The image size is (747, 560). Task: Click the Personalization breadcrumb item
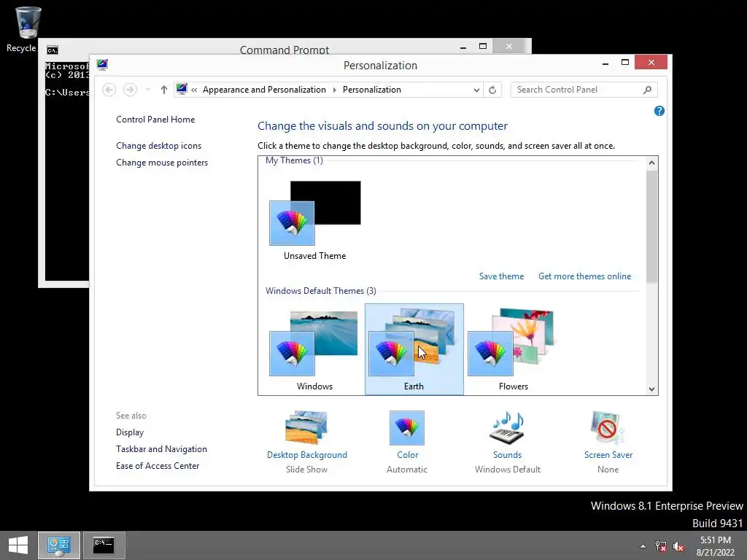click(371, 90)
